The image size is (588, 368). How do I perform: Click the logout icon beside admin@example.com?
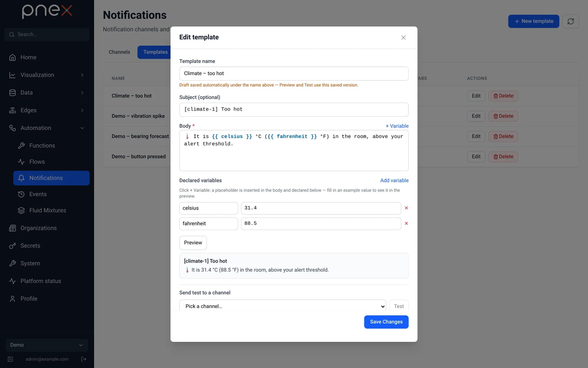click(x=84, y=359)
